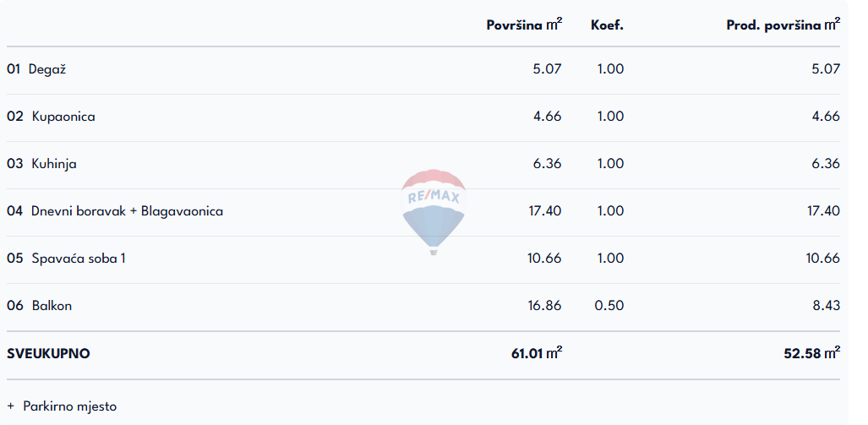868x425 pixels.
Task: Click the Kuhinja room name
Action: [54, 164]
